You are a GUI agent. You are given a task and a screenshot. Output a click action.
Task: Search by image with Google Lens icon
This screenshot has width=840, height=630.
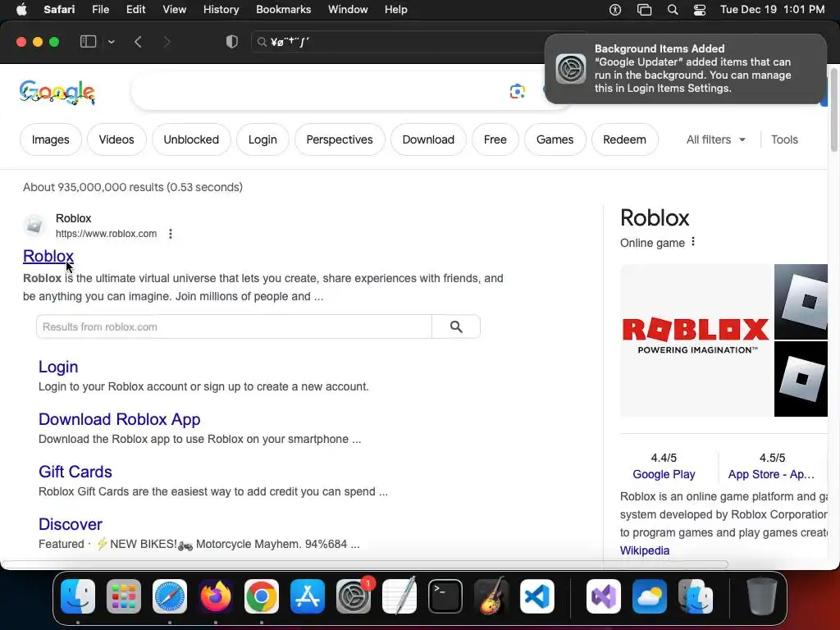point(517,92)
